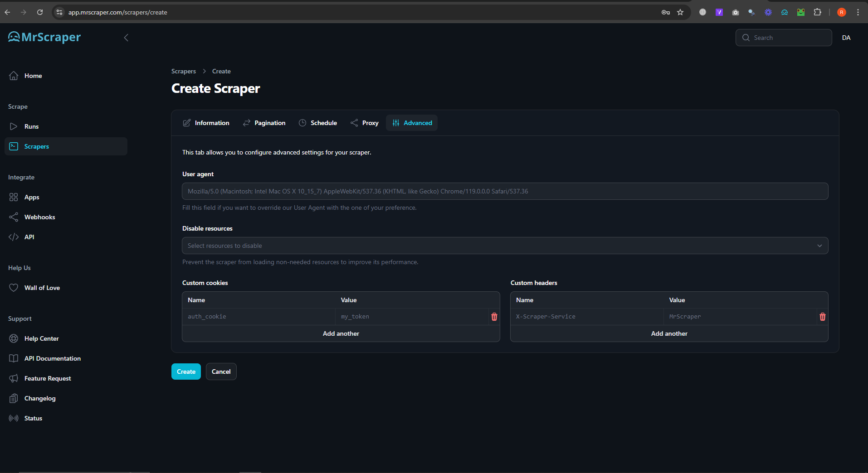Go back with the browser back arrow
Viewport: 868px width, 473px height.
click(7, 12)
